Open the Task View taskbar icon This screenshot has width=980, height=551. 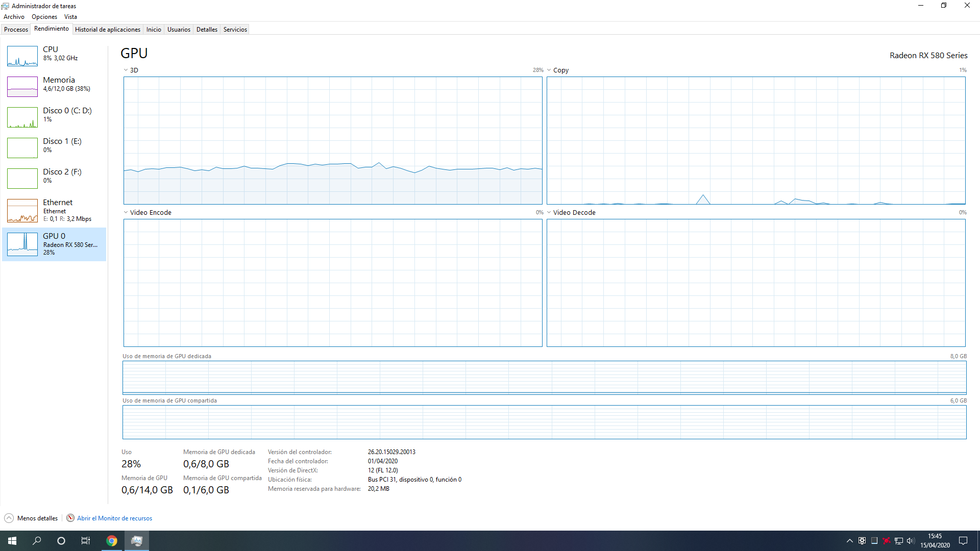click(x=86, y=541)
